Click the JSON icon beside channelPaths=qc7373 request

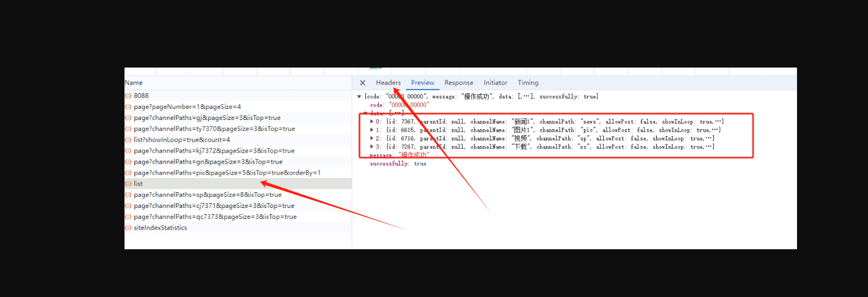[x=128, y=217]
